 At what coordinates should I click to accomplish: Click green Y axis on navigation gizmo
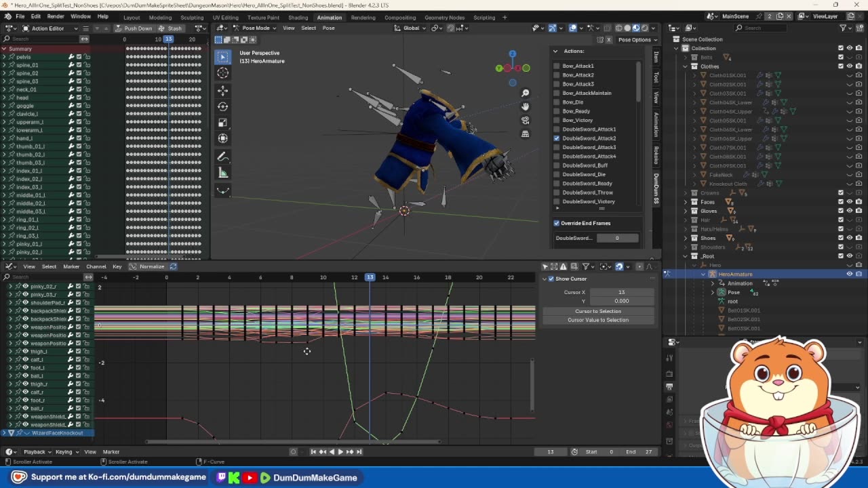[499, 68]
